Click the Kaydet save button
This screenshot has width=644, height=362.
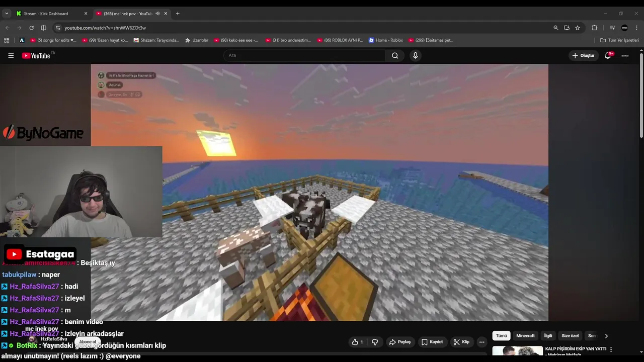tap(432, 342)
